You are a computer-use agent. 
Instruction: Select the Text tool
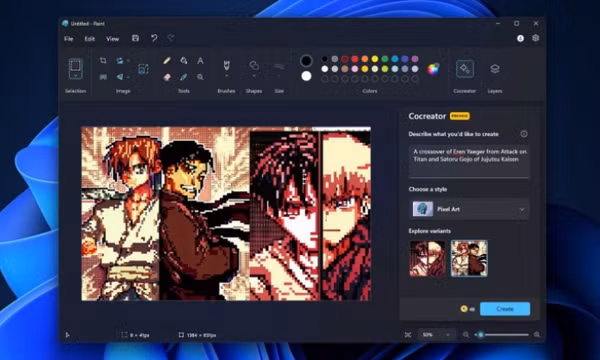coord(200,60)
